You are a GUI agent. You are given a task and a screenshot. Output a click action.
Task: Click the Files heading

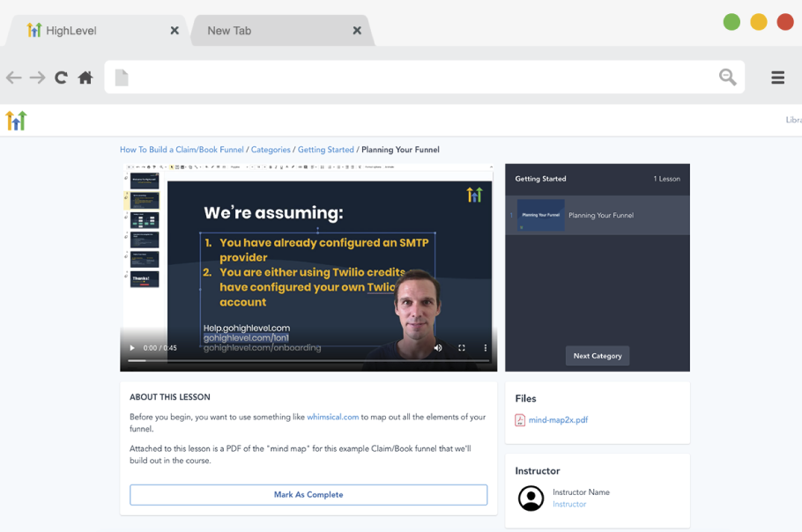pyautogui.click(x=525, y=399)
